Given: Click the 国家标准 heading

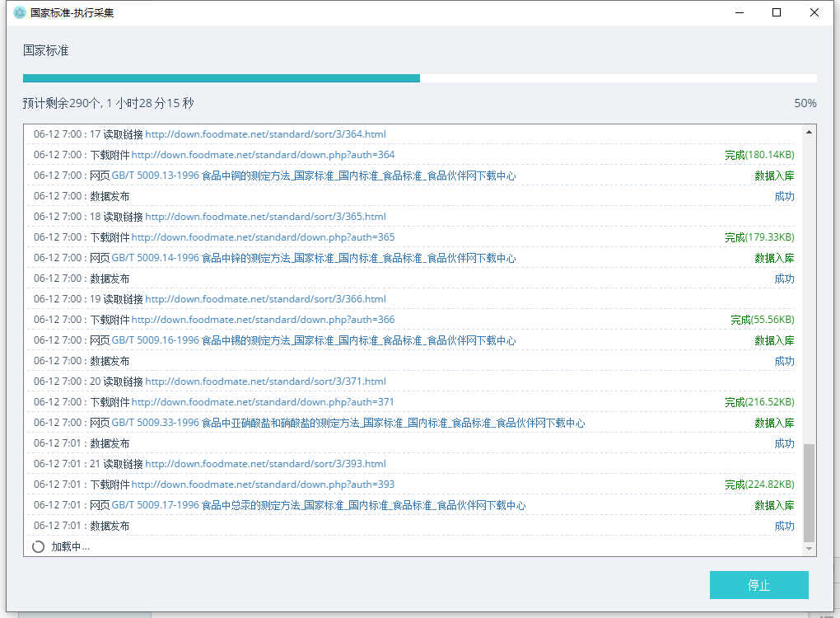Looking at the screenshot, I should (x=46, y=50).
